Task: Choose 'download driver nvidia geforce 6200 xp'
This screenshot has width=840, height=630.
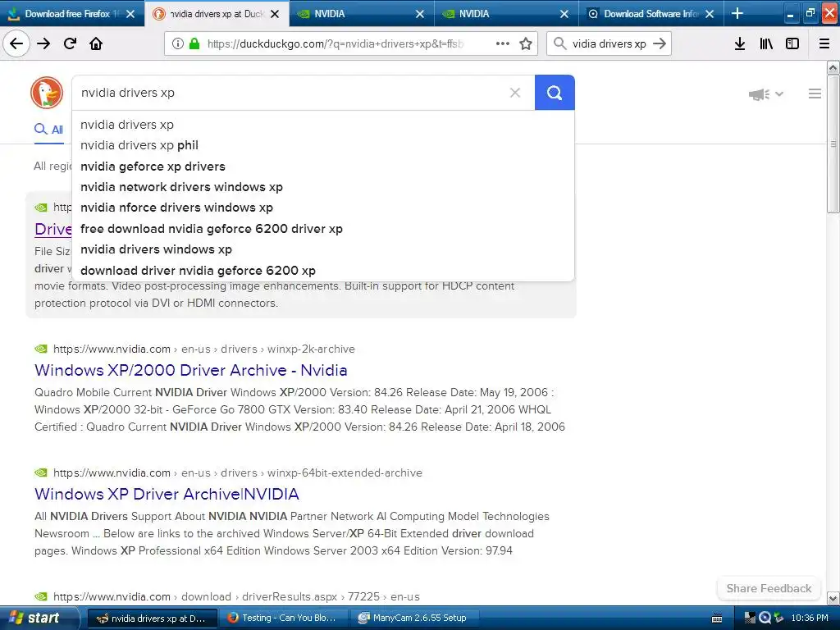Action: tap(323, 271)
